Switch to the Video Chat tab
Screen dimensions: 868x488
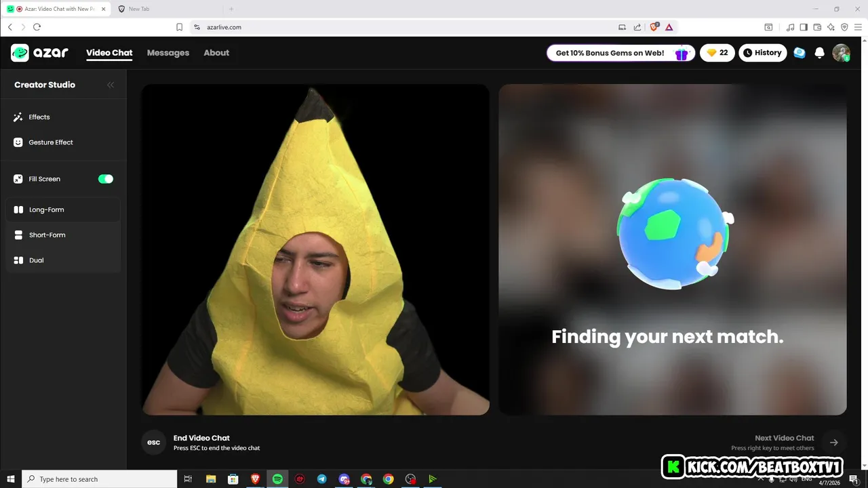click(109, 53)
